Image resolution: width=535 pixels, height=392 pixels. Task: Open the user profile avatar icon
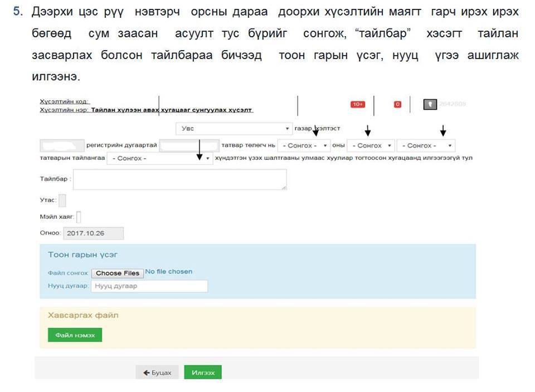tap(430, 104)
